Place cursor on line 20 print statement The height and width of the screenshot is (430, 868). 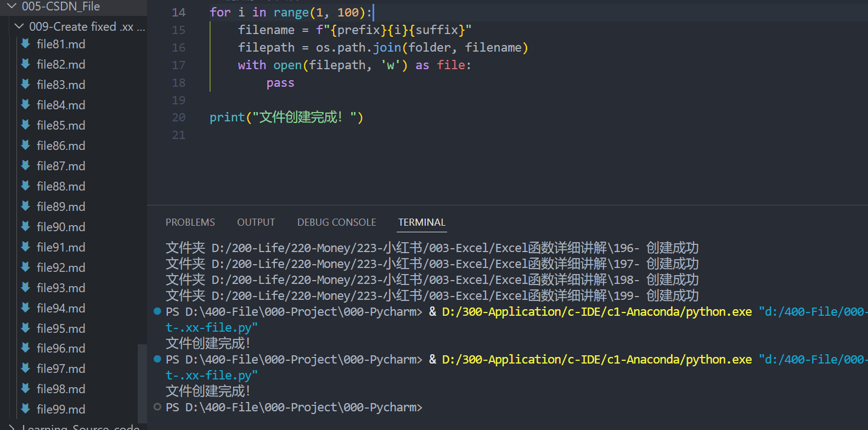[286, 118]
